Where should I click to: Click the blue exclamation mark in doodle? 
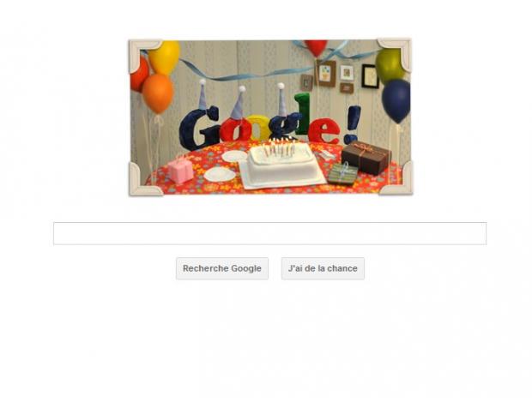click(352, 123)
